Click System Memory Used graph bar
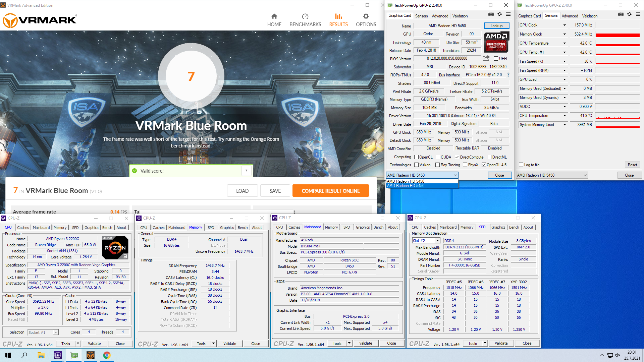This screenshot has width=644, height=362. [x=617, y=125]
